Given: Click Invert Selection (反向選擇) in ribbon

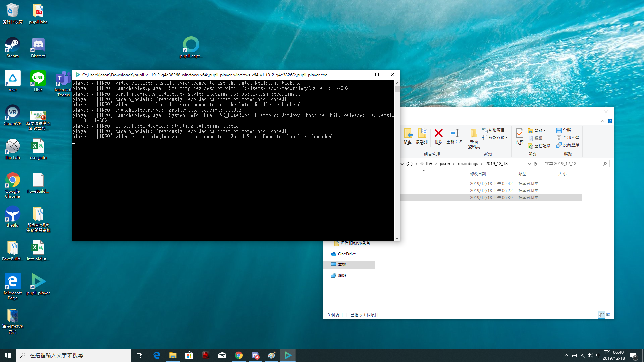Looking at the screenshot, I should pos(568,145).
